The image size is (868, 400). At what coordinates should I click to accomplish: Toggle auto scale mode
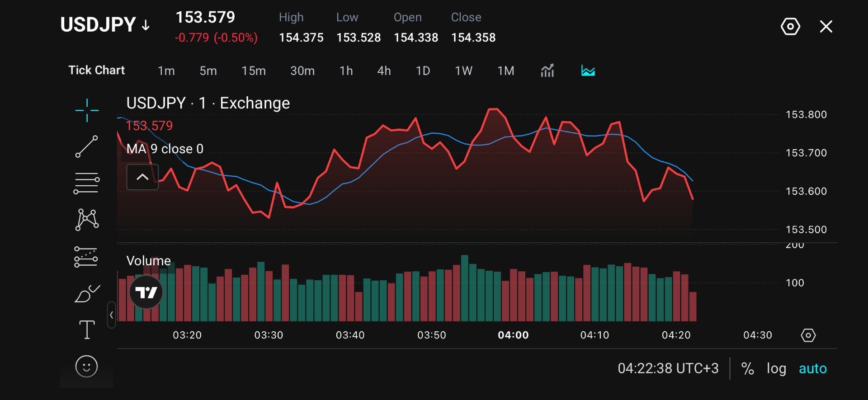tap(812, 368)
